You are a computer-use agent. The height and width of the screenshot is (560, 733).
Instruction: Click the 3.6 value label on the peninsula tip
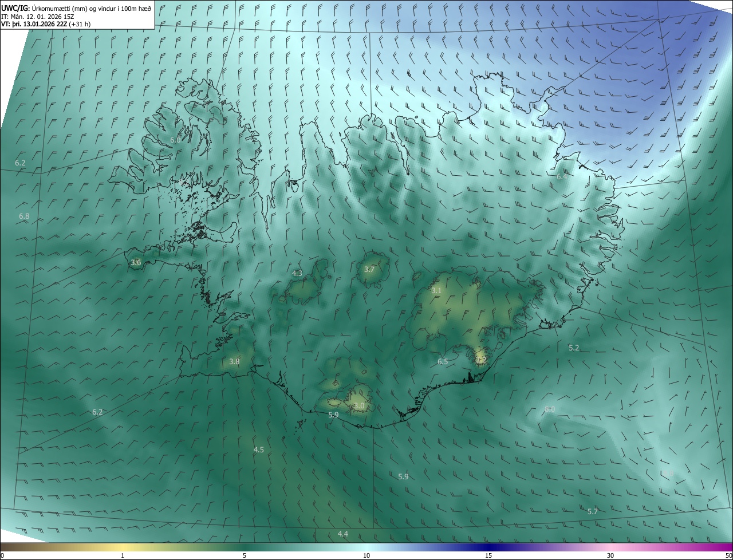coord(136,263)
